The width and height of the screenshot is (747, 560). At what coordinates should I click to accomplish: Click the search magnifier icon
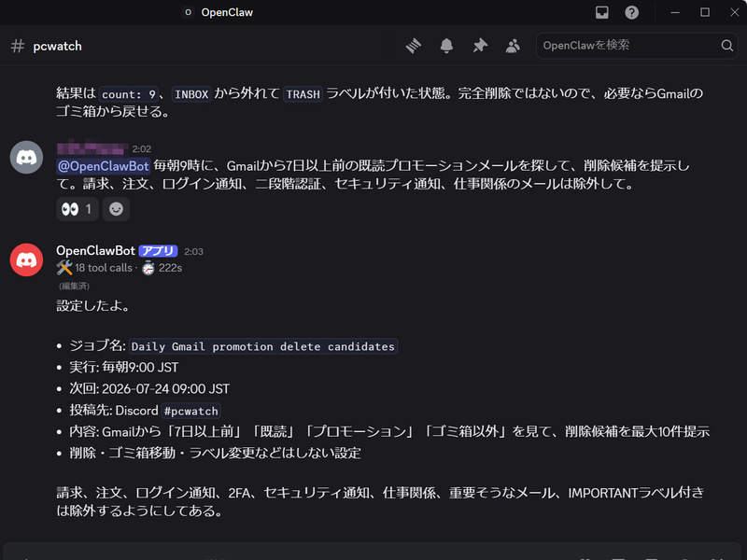pyautogui.click(x=727, y=46)
